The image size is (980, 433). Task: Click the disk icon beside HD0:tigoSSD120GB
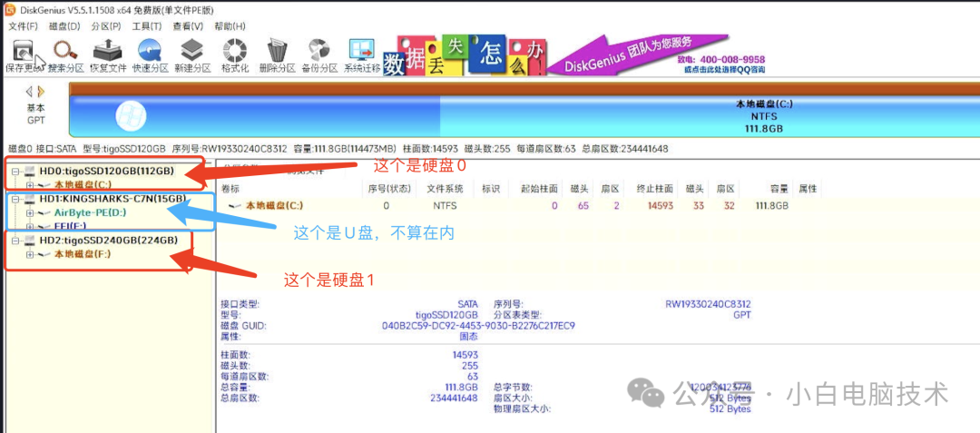(x=30, y=170)
